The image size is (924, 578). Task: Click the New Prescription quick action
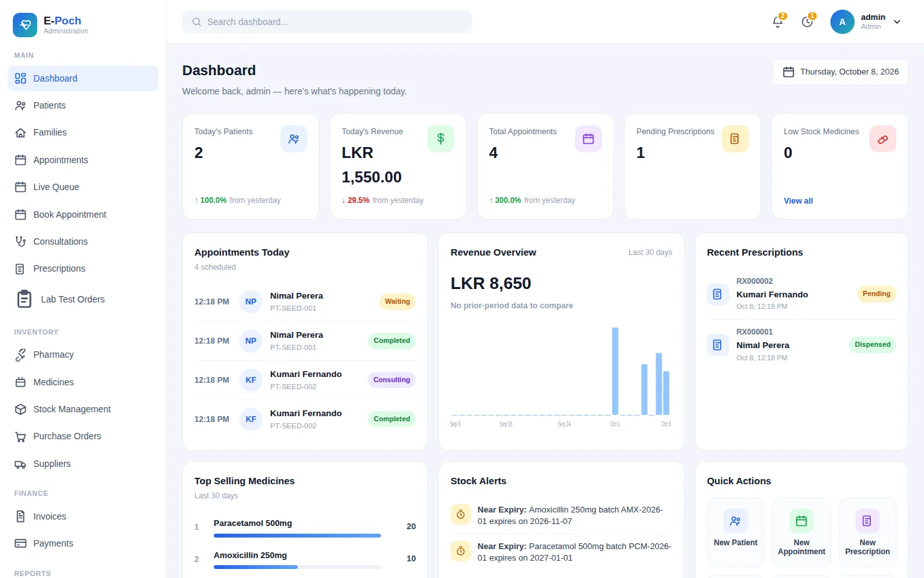click(x=868, y=532)
